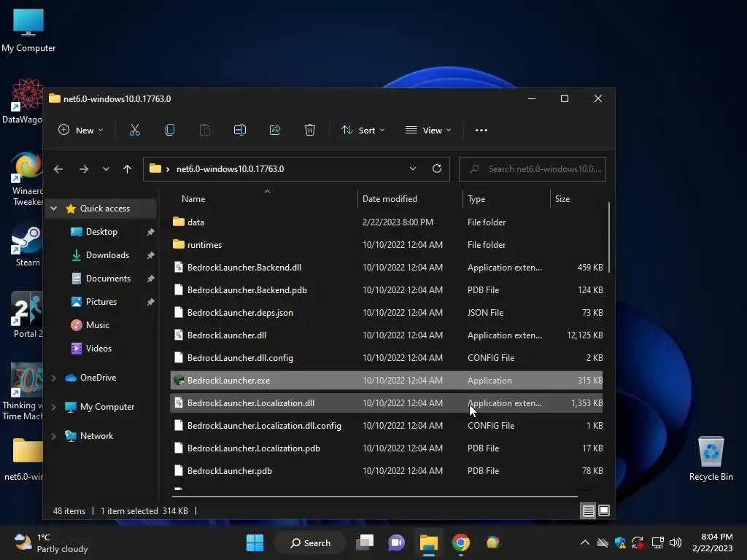Click the Copy icon in toolbar
Image resolution: width=747 pixels, height=560 pixels.
point(169,130)
